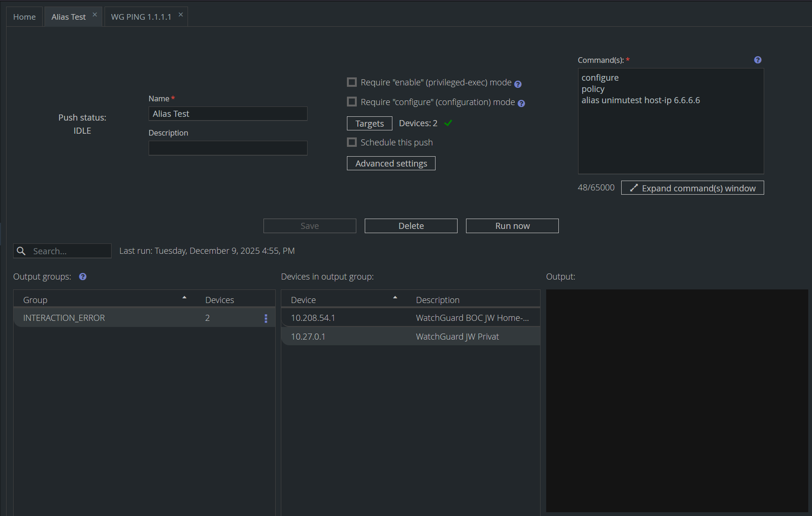Click the Devices column header
The height and width of the screenshot is (516, 812).
(x=219, y=300)
